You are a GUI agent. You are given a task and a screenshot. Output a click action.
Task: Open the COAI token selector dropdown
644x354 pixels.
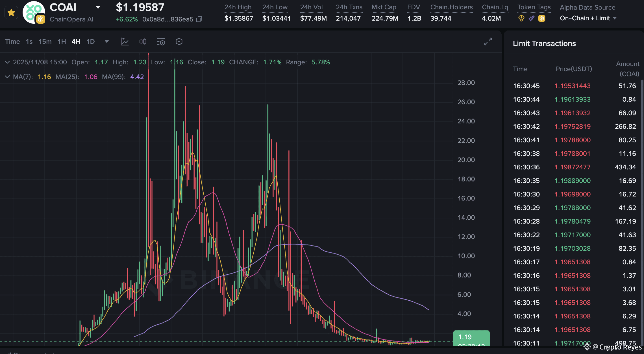(98, 7)
